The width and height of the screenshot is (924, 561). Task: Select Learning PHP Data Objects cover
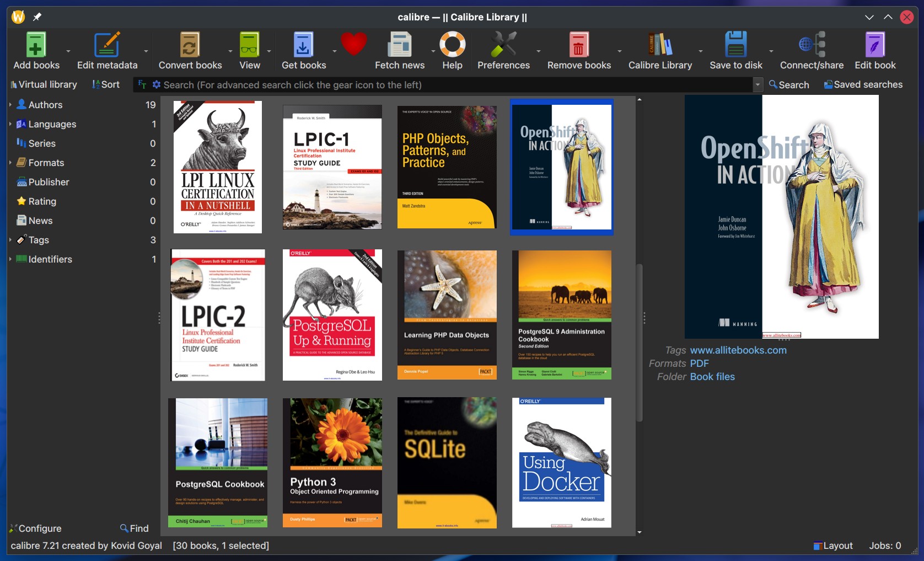click(x=447, y=315)
